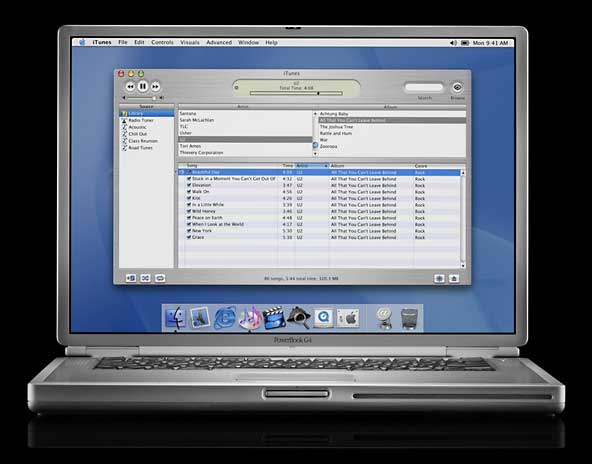Open the Controls menu
The width and height of the screenshot is (592, 464).
click(162, 43)
